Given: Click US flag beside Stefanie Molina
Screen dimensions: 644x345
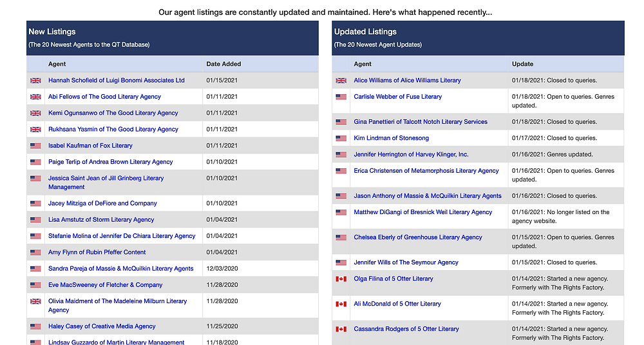Looking at the screenshot, I should click(x=35, y=237).
